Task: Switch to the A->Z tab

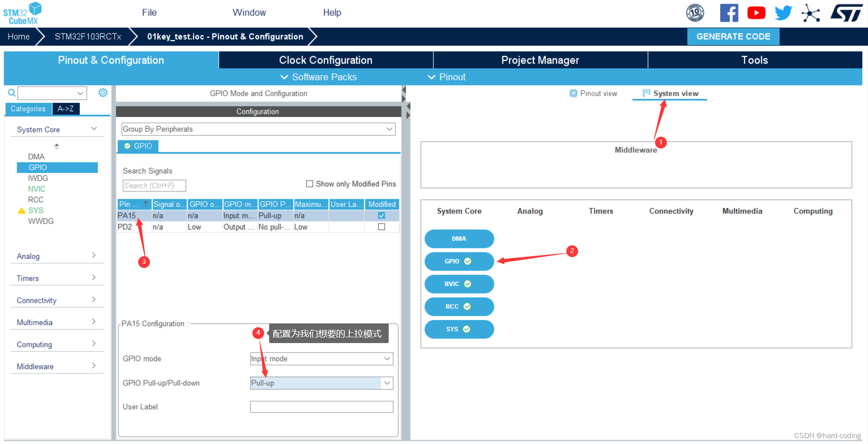Action: [x=66, y=109]
